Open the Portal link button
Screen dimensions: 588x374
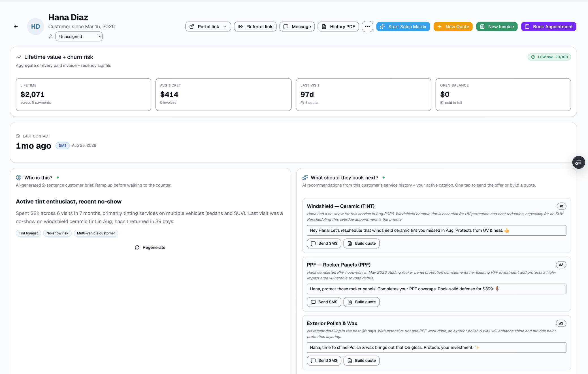tap(208, 27)
